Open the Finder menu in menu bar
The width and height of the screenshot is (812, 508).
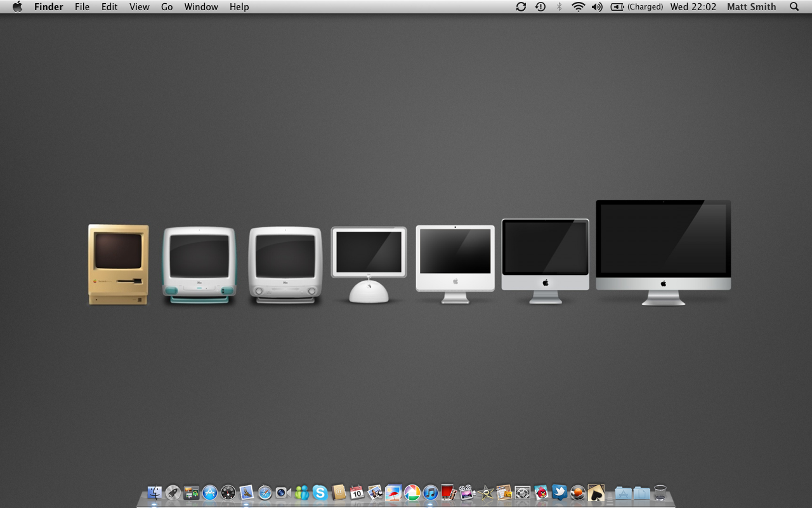point(49,7)
